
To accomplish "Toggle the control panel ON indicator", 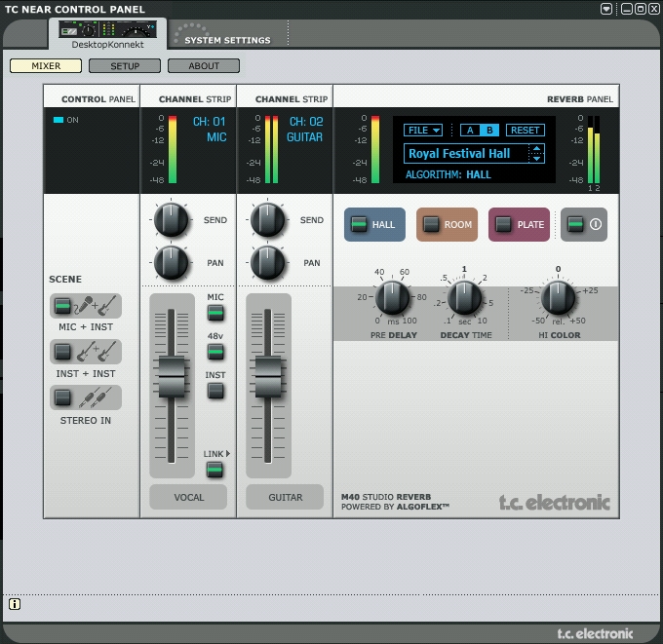I will (58, 120).
